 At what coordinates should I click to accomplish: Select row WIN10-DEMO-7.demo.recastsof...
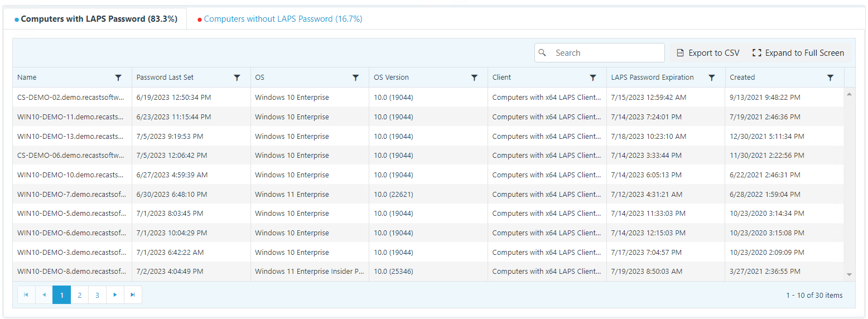[x=428, y=194]
